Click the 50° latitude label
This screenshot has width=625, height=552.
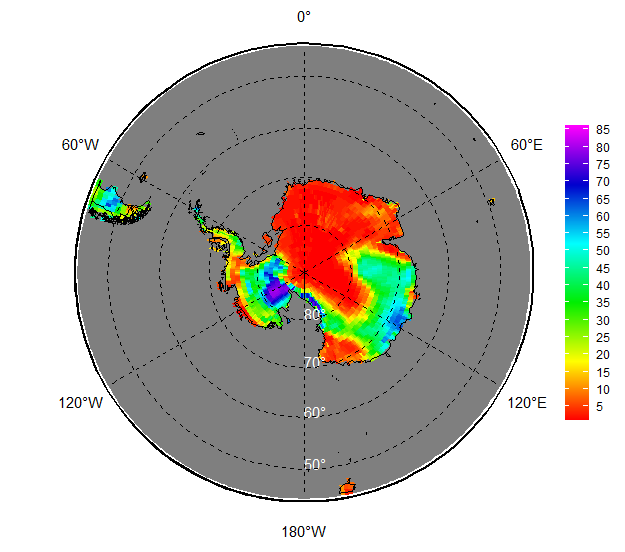tap(314, 464)
